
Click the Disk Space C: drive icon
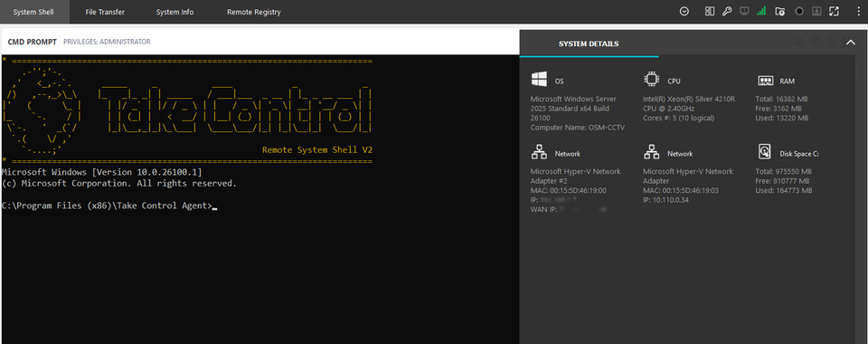coord(765,152)
